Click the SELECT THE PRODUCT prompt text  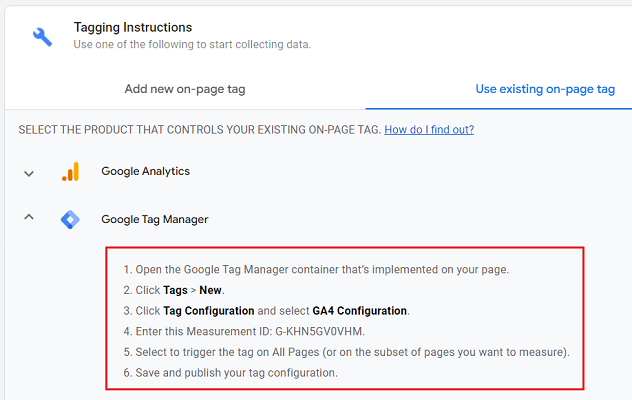200,129
